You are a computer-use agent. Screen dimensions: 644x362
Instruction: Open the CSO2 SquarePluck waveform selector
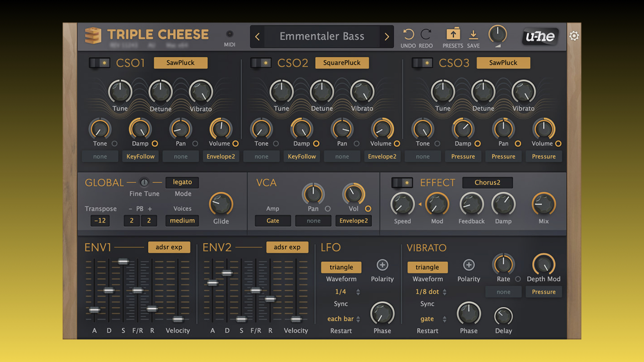point(342,63)
